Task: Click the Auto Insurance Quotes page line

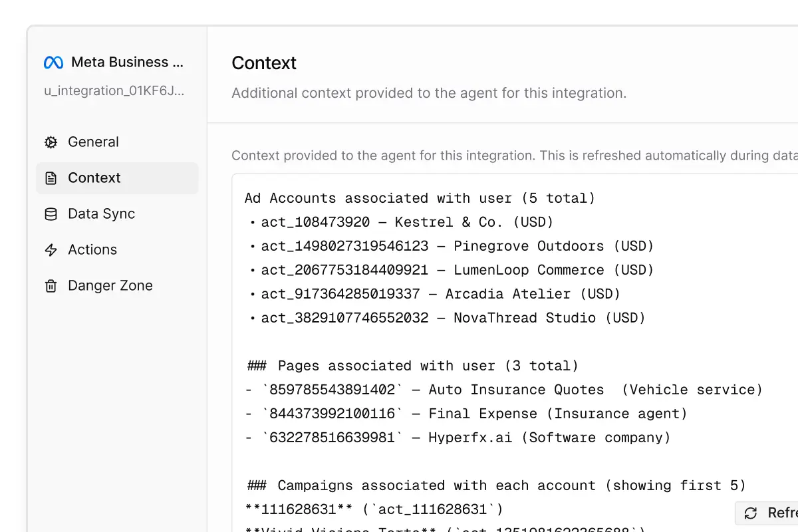Action: [x=503, y=390]
